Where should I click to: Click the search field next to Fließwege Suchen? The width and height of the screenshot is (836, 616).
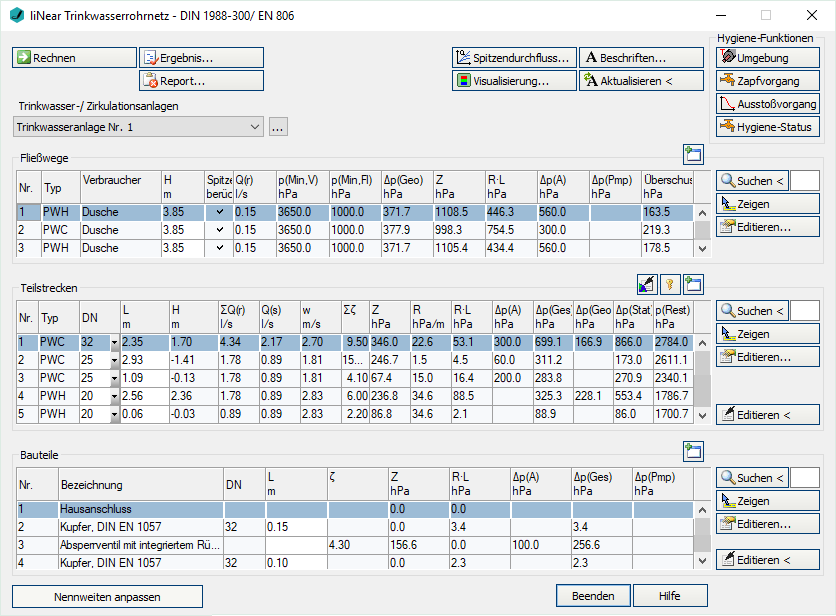point(805,181)
